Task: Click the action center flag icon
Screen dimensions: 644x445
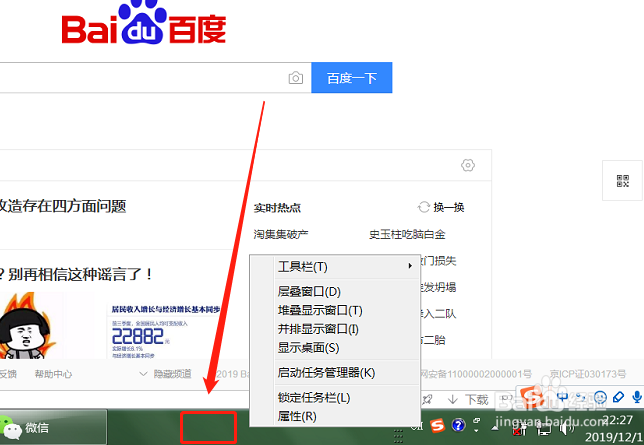Action: [x=520, y=430]
